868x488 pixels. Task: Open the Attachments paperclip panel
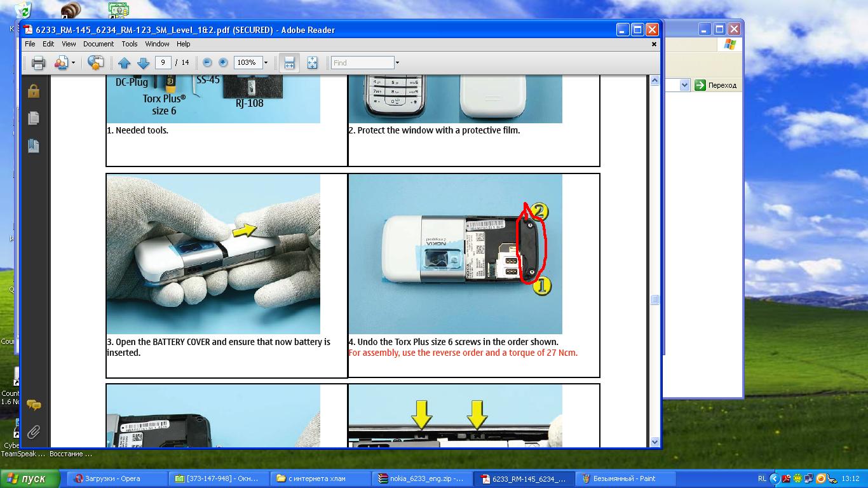point(34,433)
